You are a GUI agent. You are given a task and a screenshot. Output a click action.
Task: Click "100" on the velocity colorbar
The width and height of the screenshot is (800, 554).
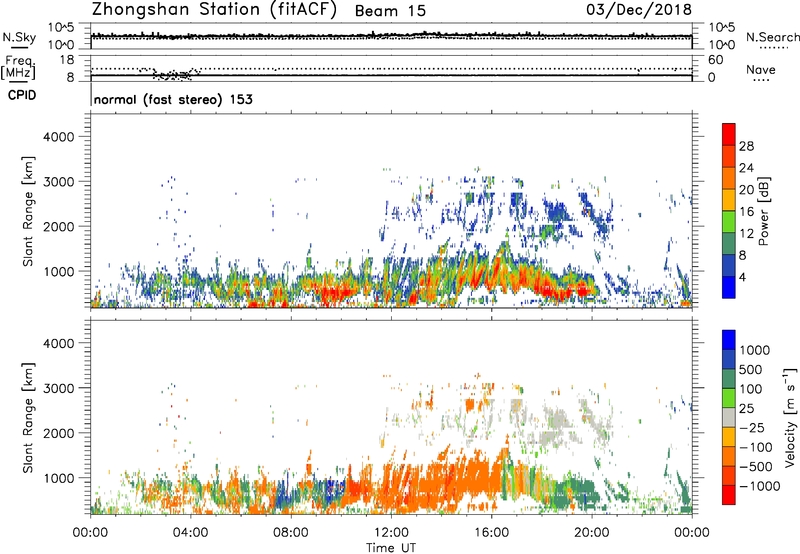tap(751, 389)
